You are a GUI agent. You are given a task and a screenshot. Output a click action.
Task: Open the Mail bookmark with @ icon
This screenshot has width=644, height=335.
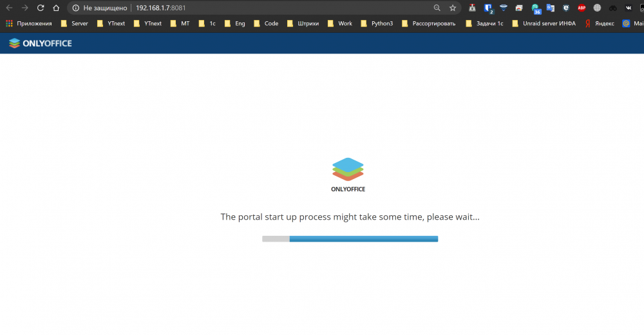pyautogui.click(x=633, y=23)
